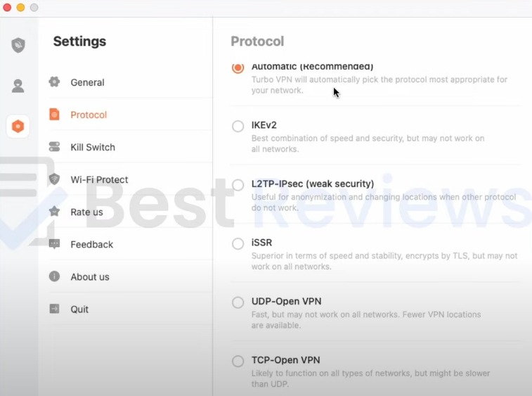Open the Kill Switch settings menu item

[93, 147]
